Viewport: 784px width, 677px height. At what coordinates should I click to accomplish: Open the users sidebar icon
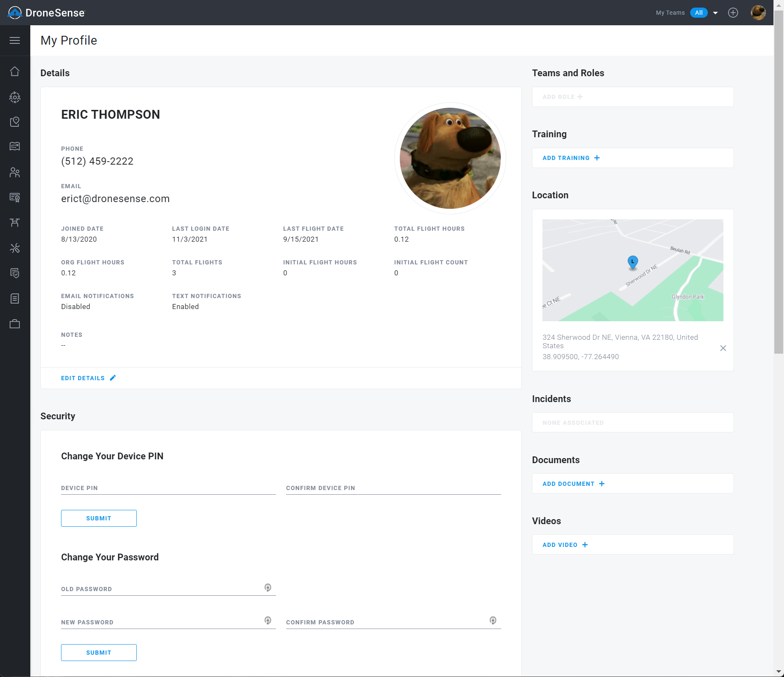15,172
